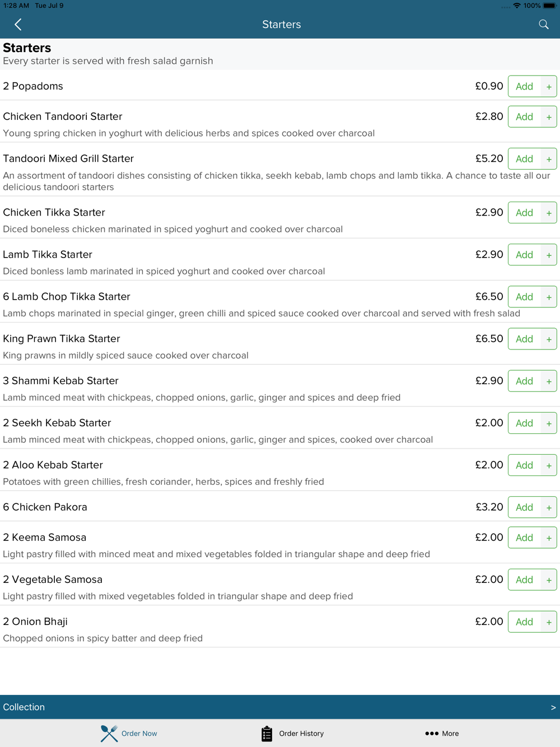Add 2 Seekh Kebab Starter

coord(524,423)
